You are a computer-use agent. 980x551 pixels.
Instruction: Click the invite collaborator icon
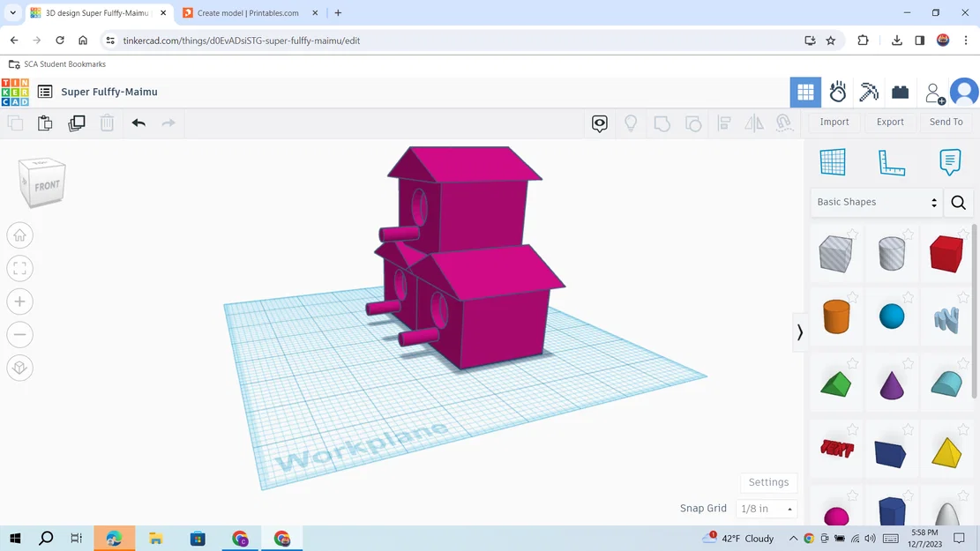pyautogui.click(x=935, y=93)
